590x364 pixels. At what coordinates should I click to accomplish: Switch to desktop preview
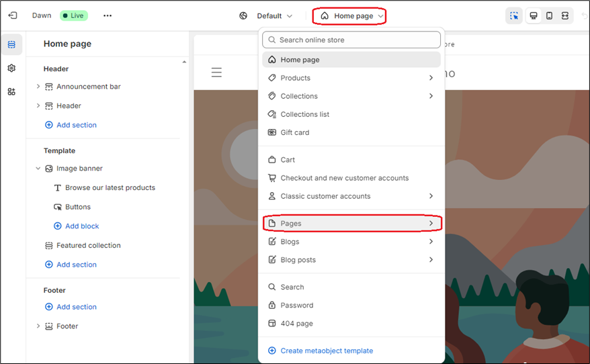534,15
